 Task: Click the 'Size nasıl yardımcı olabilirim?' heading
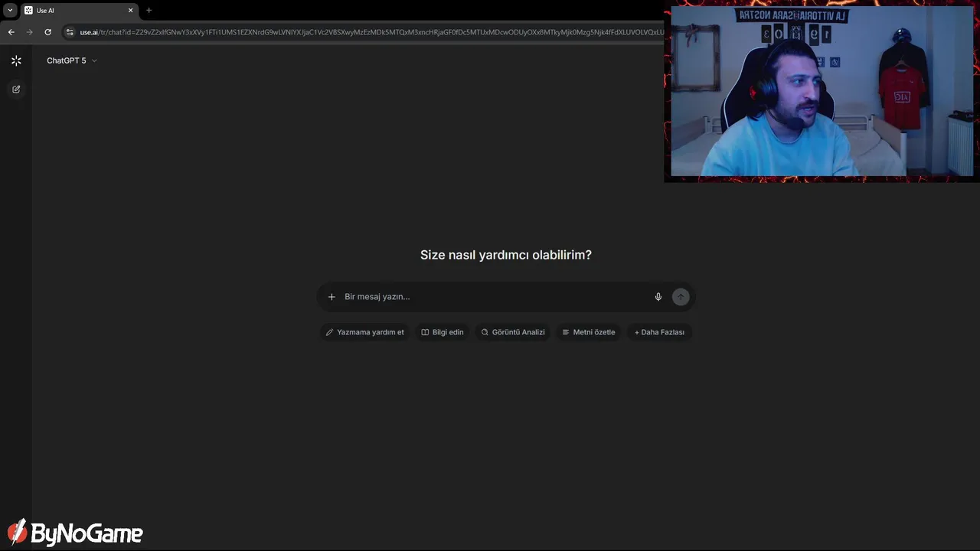coord(506,255)
